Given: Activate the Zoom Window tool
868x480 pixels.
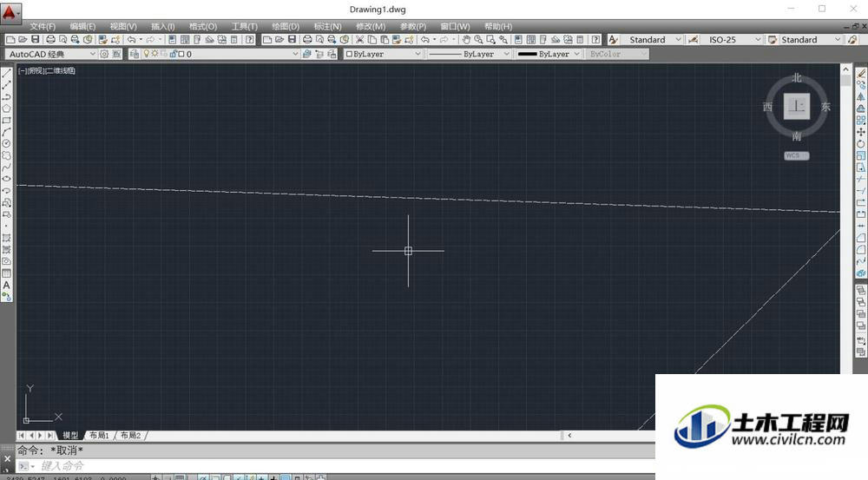Looking at the screenshot, I should click(490, 39).
